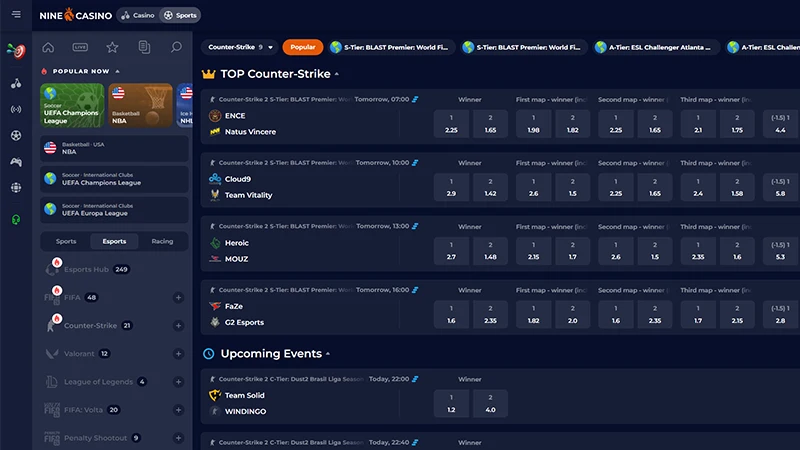Open the LIVE events icon
The width and height of the screenshot is (800, 450).
80,47
